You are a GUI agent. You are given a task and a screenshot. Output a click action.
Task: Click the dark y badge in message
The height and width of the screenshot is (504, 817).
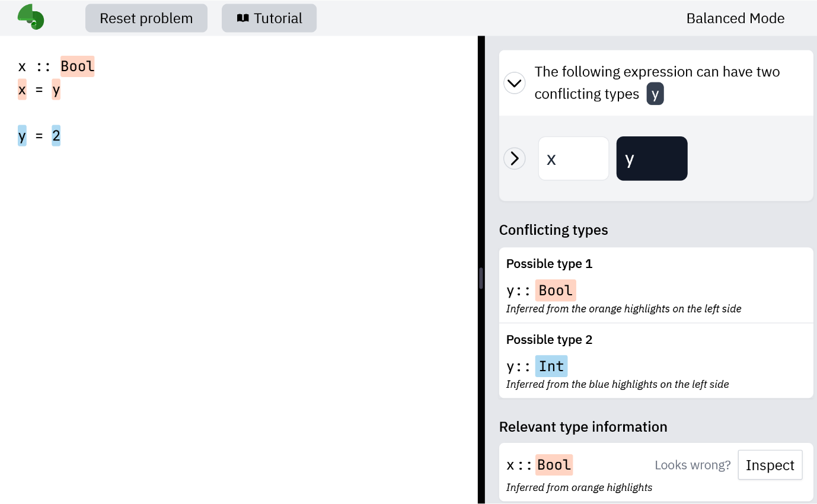tap(655, 94)
